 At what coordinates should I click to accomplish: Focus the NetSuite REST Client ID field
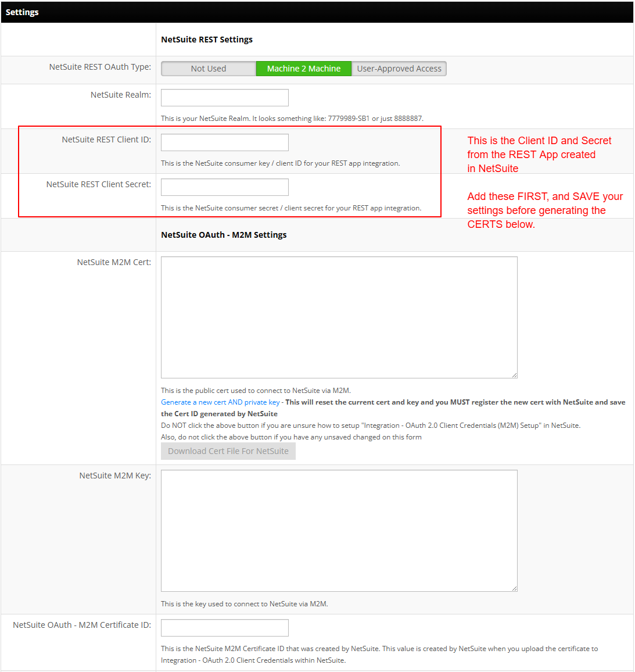click(224, 142)
